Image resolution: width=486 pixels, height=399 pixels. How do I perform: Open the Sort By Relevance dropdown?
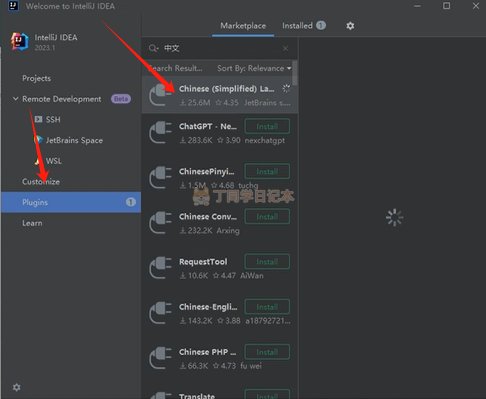254,68
